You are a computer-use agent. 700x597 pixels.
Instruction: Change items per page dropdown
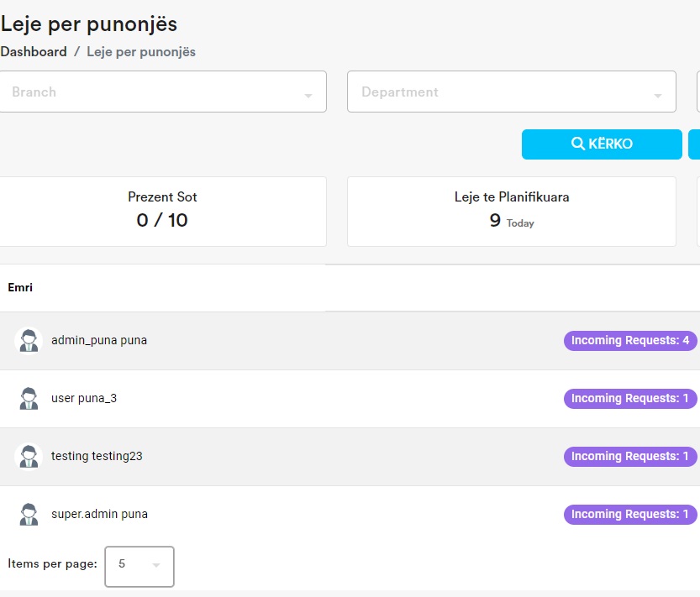[139, 565]
